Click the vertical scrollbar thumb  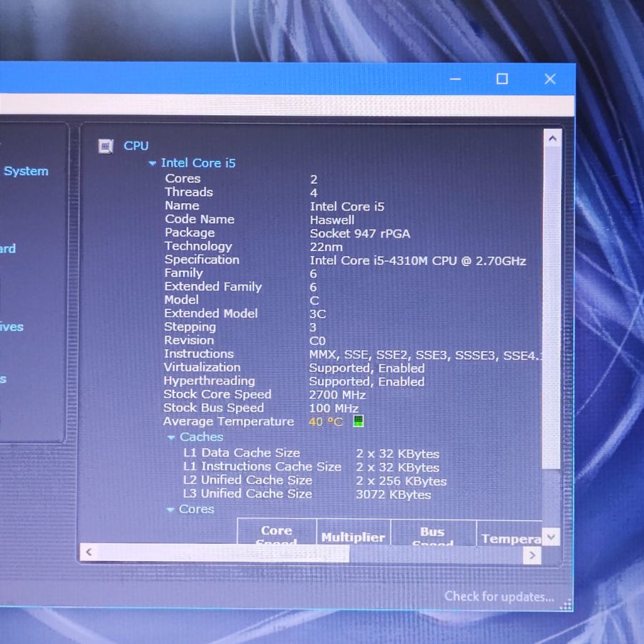[552, 308]
